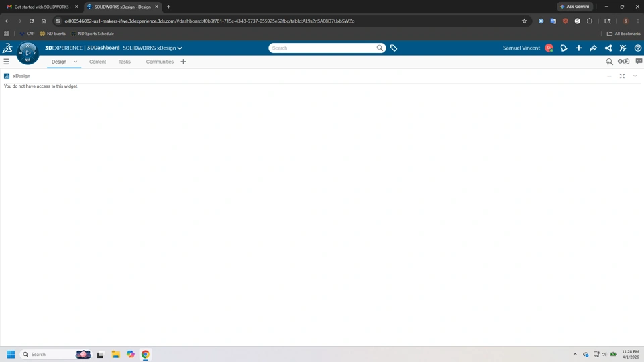The height and width of the screenshot is (362, 644).
Task: Add a new dashboard tab
Action: coord(183,62)
